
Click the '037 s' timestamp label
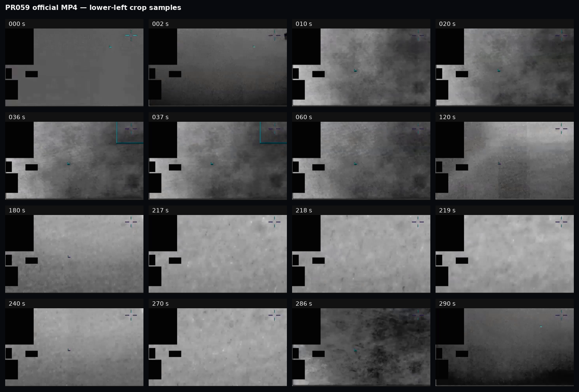[x=160, y=117]
